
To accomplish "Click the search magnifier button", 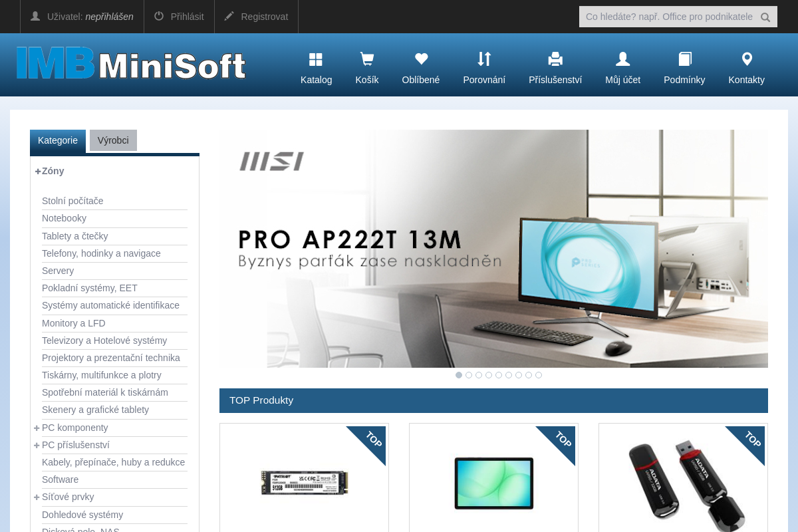I will click(765, 17).
